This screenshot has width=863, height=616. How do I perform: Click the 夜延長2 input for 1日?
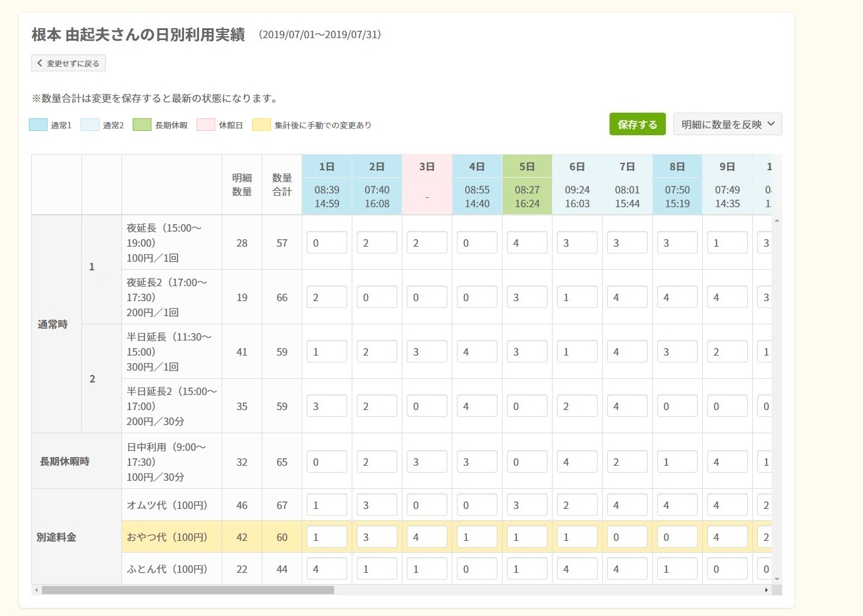coord(327,297)
